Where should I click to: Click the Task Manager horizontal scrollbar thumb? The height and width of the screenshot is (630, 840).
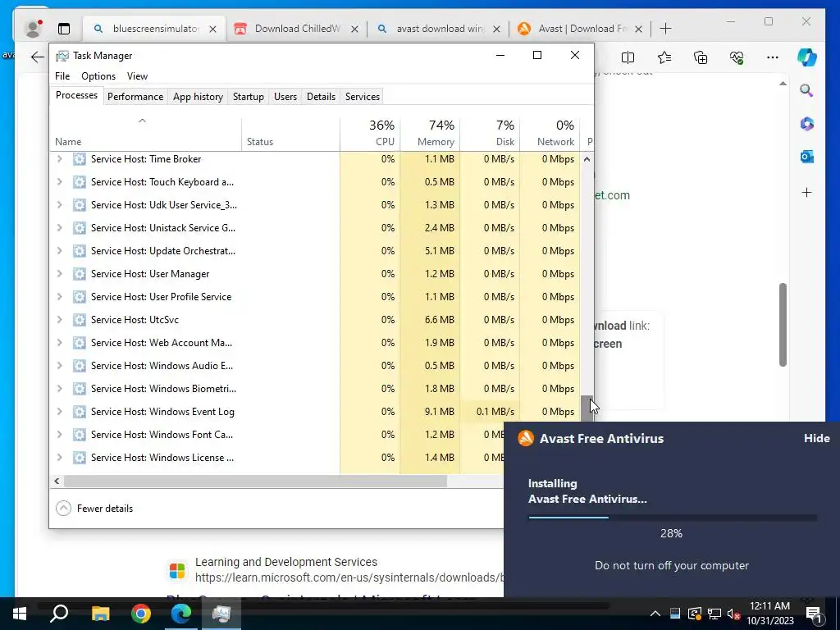coord(255,481)
